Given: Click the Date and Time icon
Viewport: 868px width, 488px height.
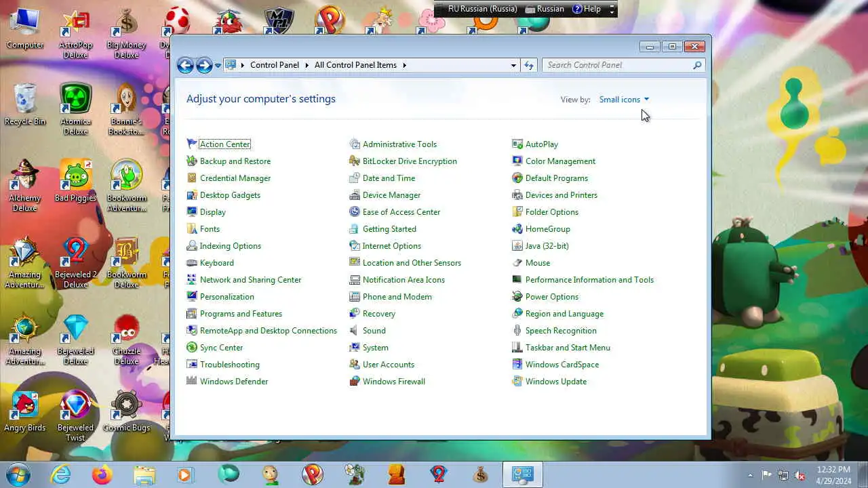Looking at the screenshot, I should (355, 178).
